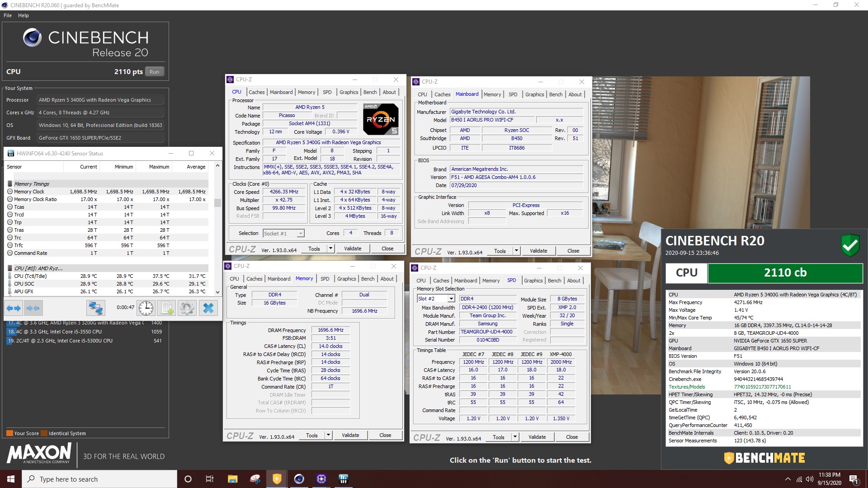Screen dimensions: 868x488
Task: Click Close button in CPU-Z Mainboard window
Action: click(x=573, y=251)
